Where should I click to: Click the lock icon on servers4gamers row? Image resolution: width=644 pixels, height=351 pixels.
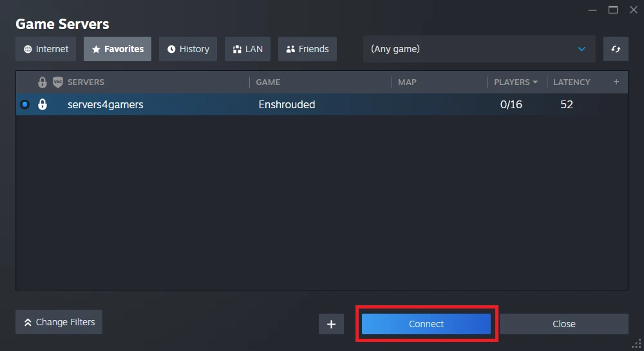43,104
